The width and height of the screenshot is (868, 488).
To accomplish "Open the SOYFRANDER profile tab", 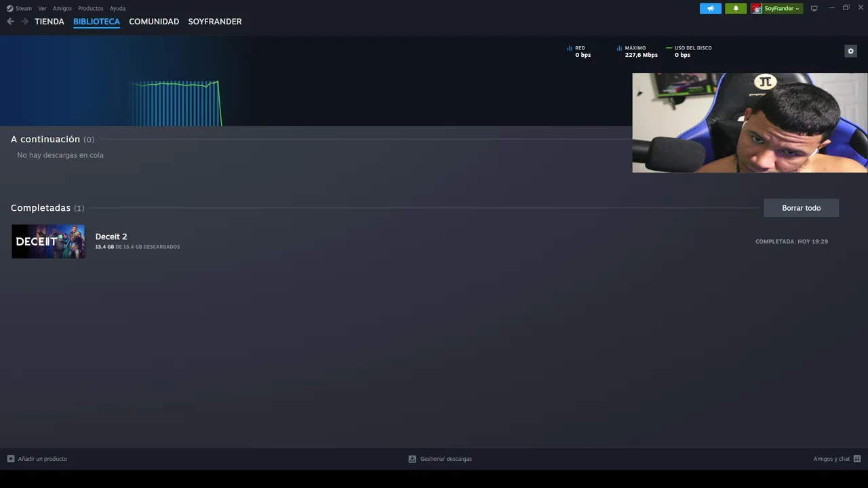I will 215,22.
